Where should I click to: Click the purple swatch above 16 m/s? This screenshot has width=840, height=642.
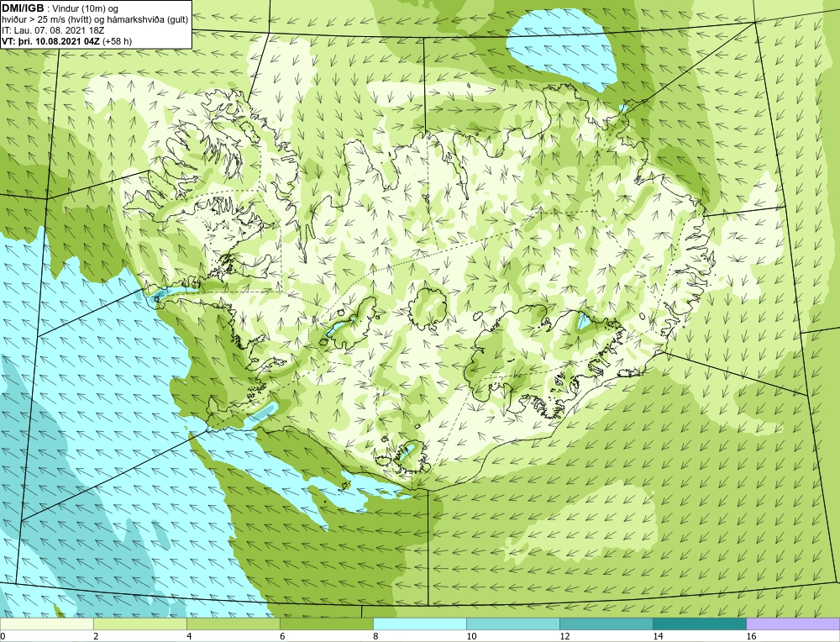[x=793, y=624]
